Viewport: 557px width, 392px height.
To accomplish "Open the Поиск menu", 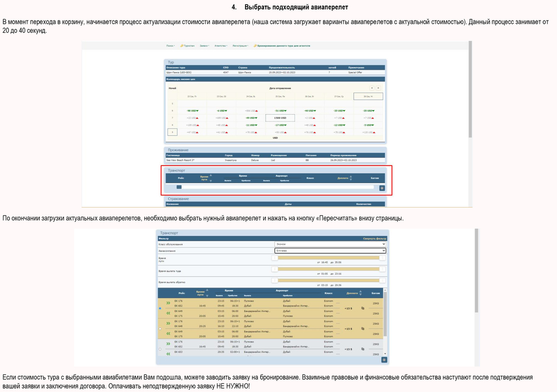I will pyautogui.click(x=170, y=46).
